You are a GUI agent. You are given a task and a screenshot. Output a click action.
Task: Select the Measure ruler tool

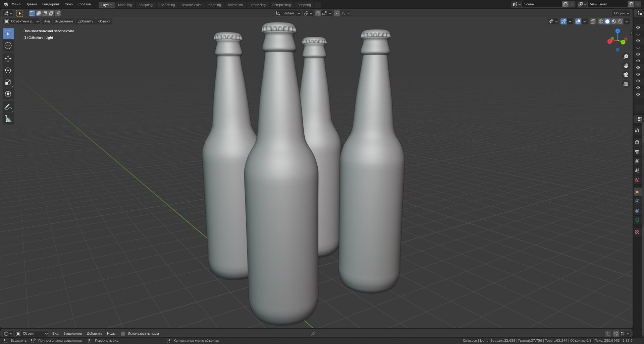(8, 119)
